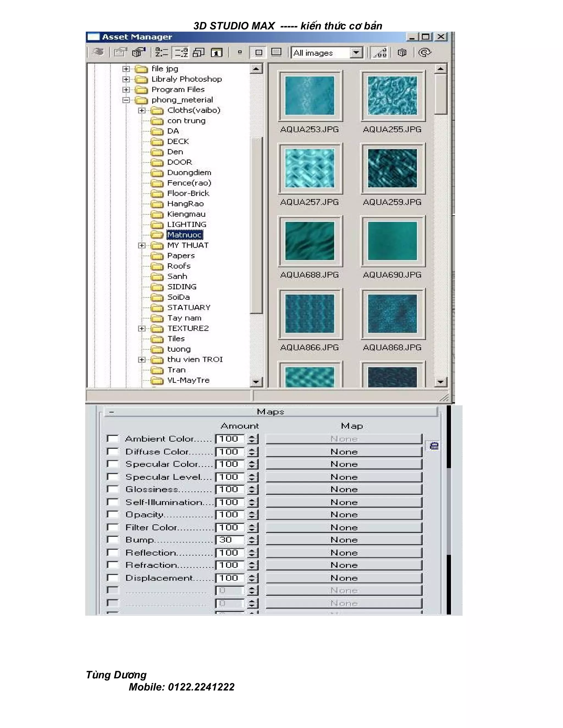Click the sort A-Z toolbar icon

pos(162,52)
